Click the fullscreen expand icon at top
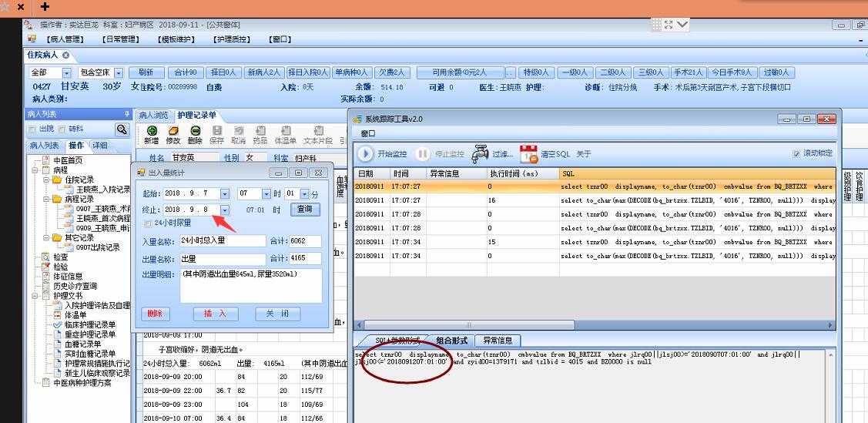The width and height of the screenshot is (868, 423). coord(669,25)
